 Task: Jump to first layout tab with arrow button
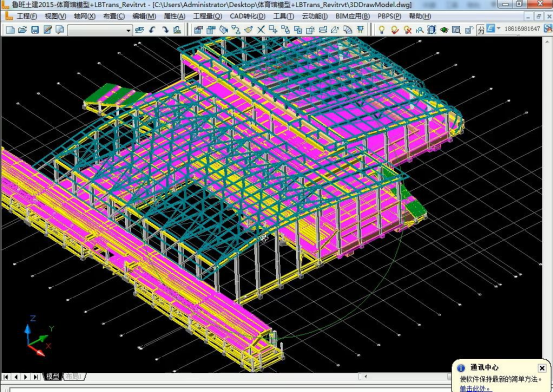pos(7,377)
